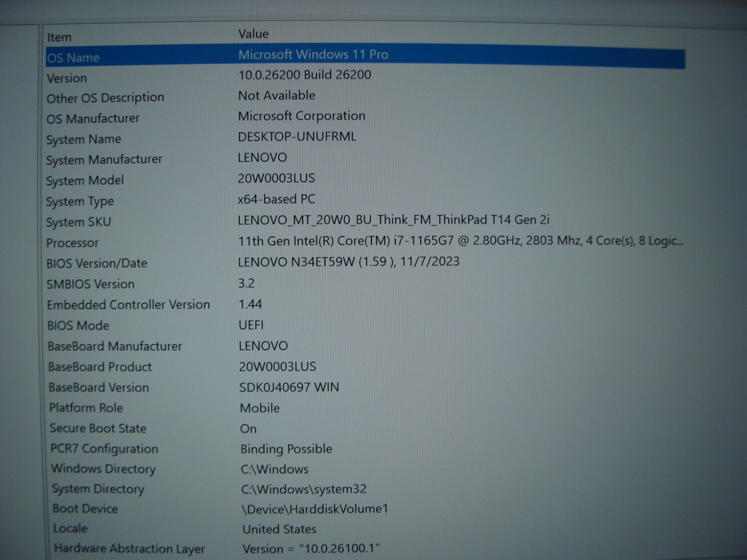Click the Item column header

click(59, 37)
